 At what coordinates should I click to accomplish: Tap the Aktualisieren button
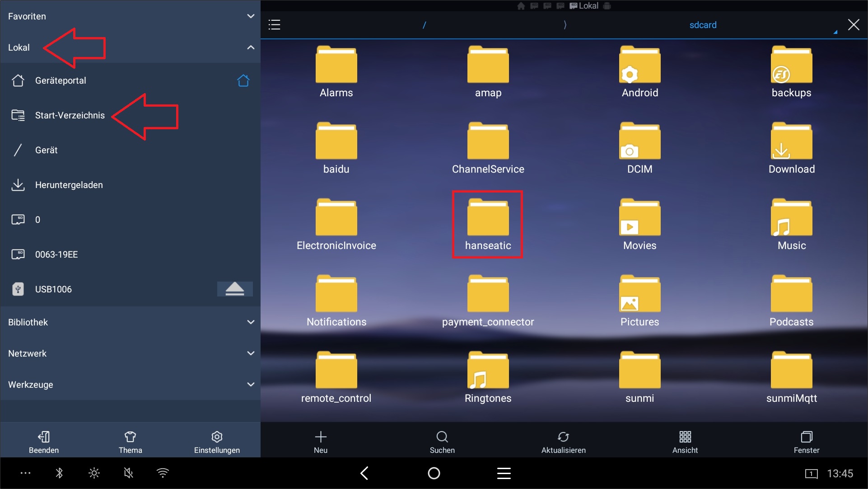[x=563, y=442]
